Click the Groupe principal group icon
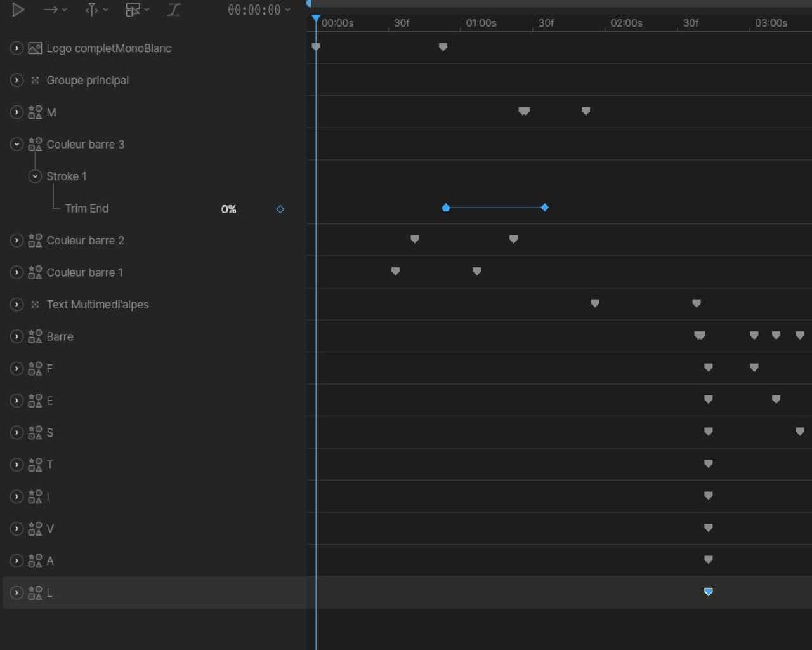The height and width of the screenshot is (650, 812). click(35, 81)
